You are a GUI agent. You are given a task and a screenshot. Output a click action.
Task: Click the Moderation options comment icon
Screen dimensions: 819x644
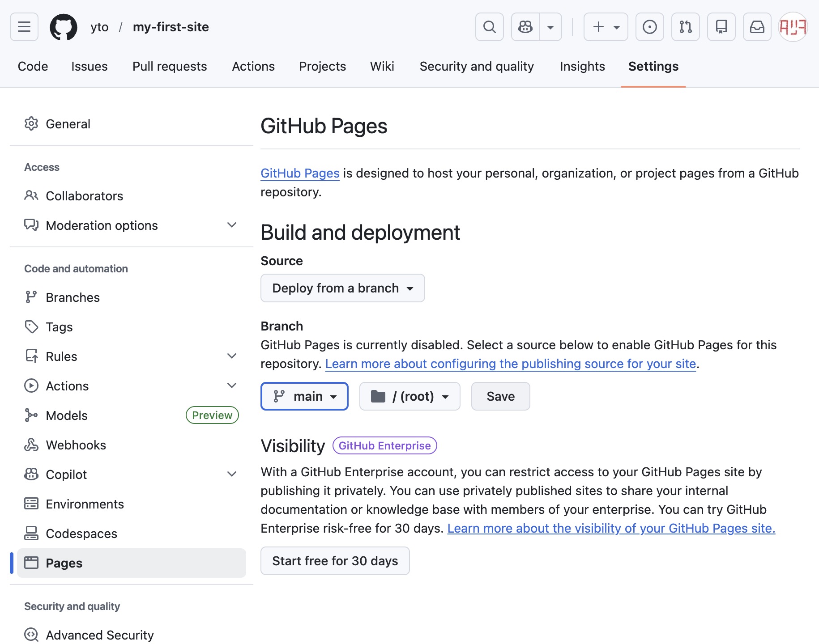[x=31, y=225]
